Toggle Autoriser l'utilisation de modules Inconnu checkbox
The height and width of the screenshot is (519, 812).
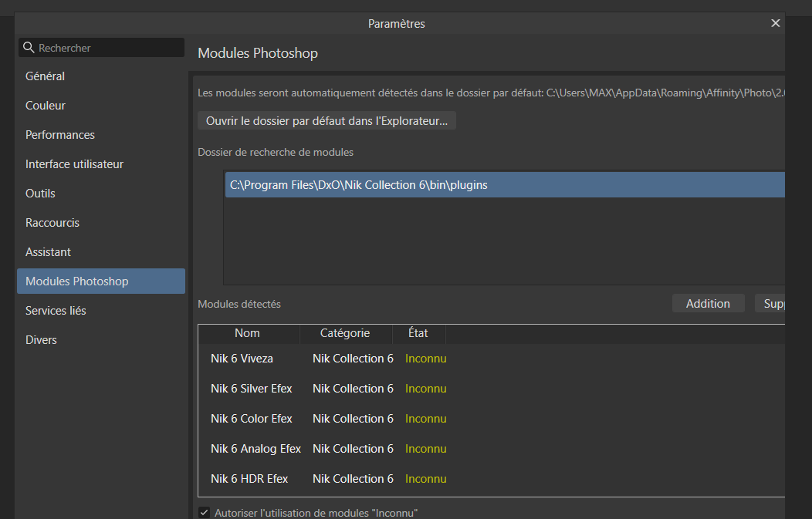click(204, 513)
